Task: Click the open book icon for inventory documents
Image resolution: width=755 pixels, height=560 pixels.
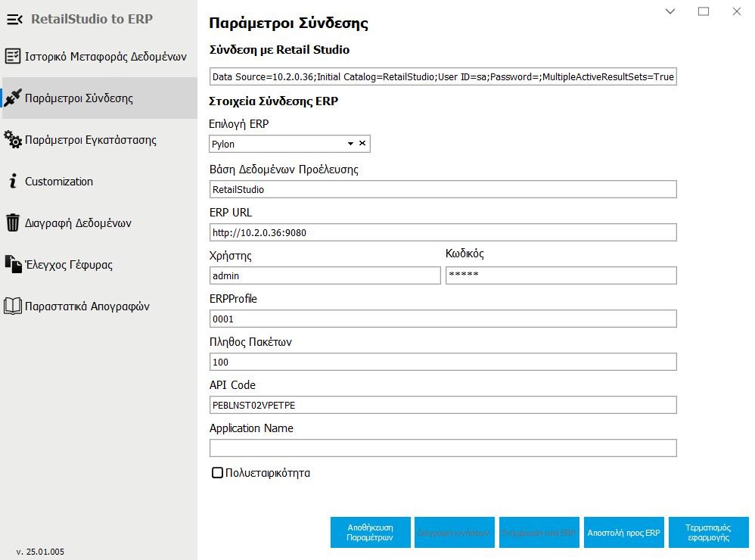Action: pyautogui.click(x=13, y=306)
